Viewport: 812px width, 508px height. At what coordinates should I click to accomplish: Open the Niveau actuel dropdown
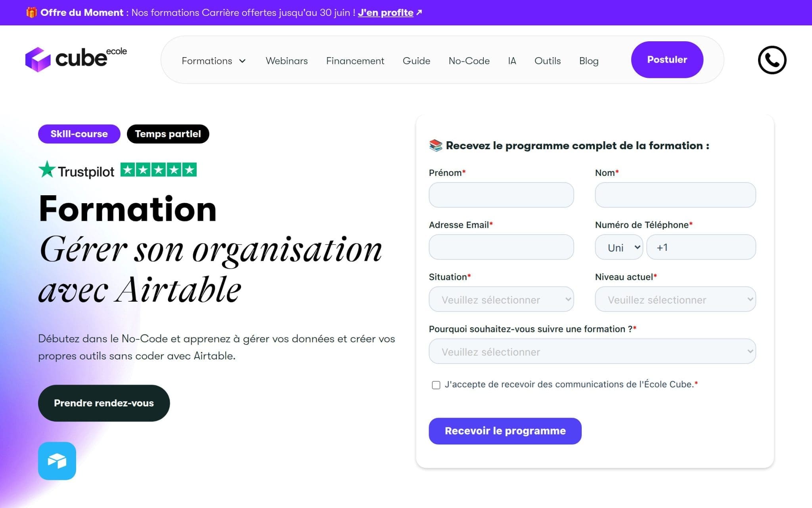675,299
